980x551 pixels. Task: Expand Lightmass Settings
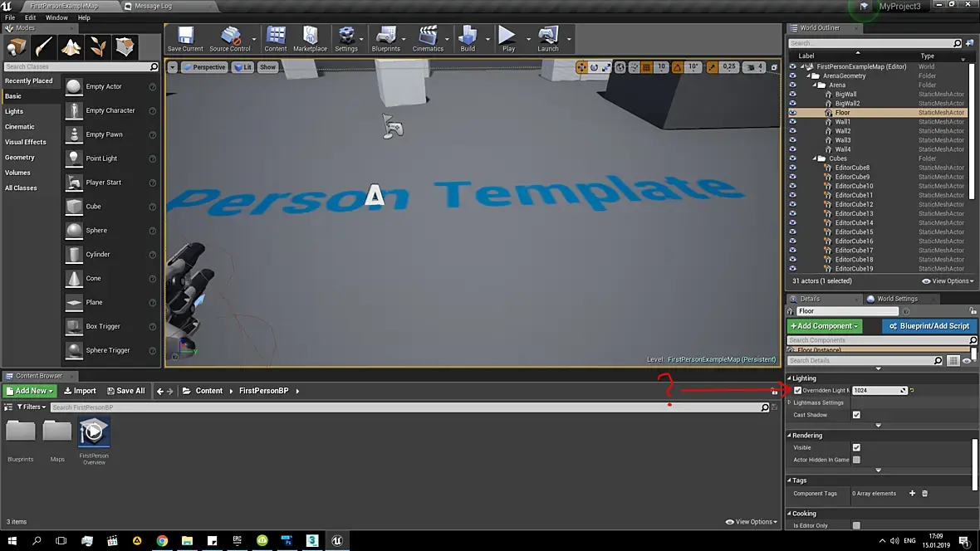coord(790,403)
